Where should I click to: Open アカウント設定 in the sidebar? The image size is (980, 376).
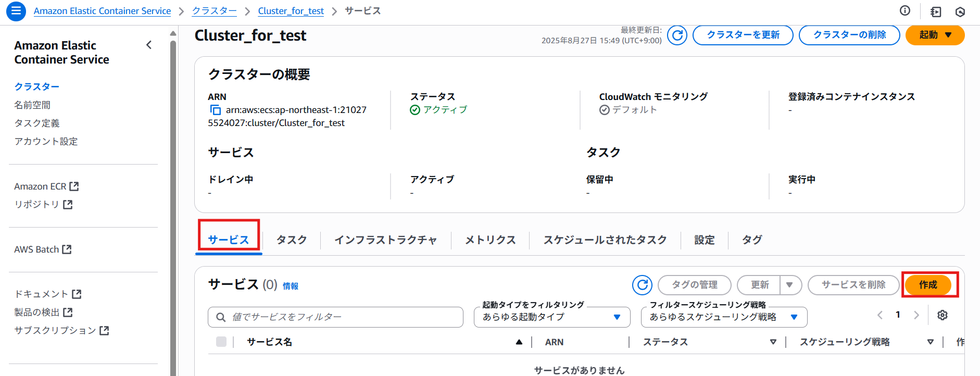point(46,141)
